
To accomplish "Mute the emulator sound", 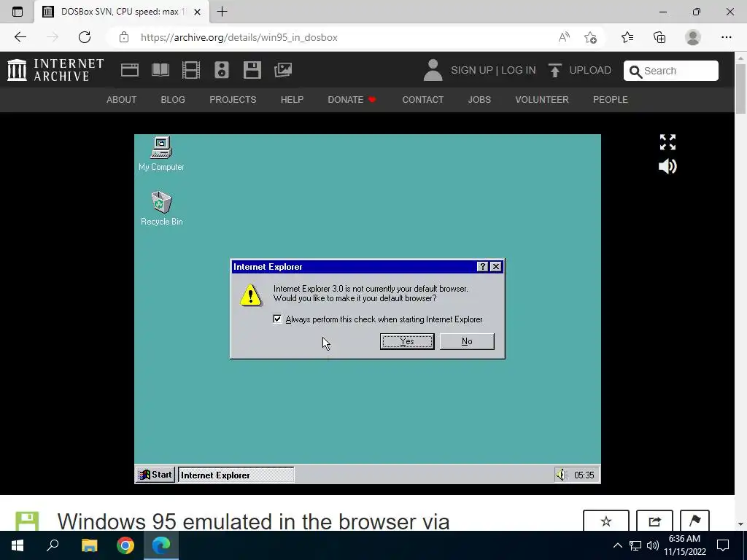I will [x=667, y=166].
